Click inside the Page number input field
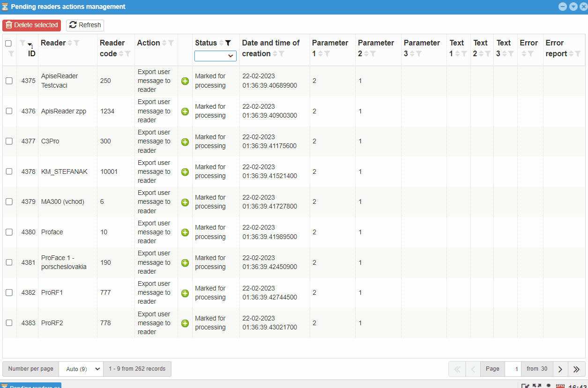The height and width of the screenshot is (388, 588). coord(513,369)
